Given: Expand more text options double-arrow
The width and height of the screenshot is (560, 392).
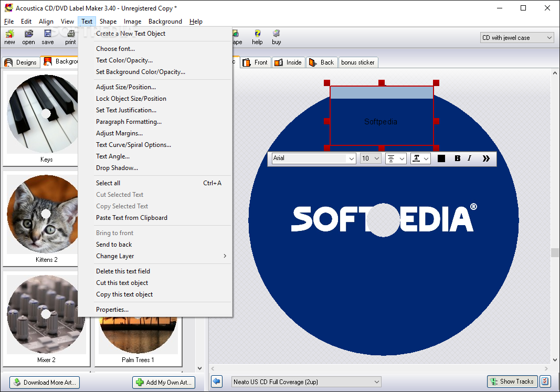Looking at the screenshot, I should [x=485, y=158].
